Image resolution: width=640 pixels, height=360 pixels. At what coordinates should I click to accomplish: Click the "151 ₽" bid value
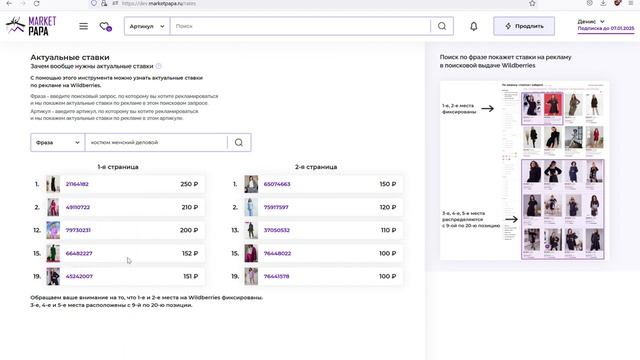191,276
